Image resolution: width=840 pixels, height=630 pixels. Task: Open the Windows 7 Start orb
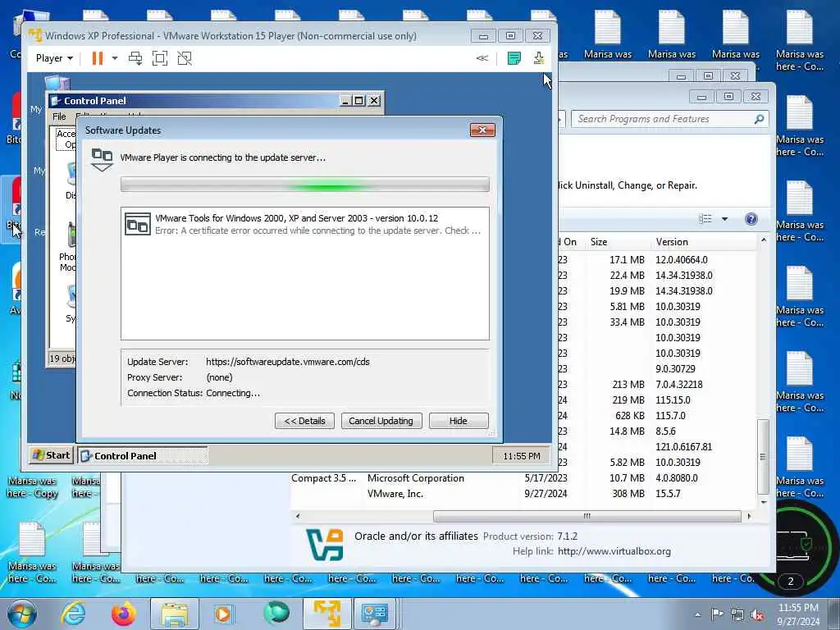pos(22,614)
